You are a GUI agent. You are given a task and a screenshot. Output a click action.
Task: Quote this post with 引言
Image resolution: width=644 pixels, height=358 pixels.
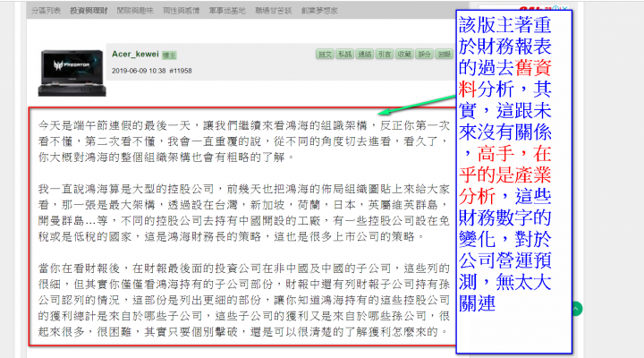point(385,55)
